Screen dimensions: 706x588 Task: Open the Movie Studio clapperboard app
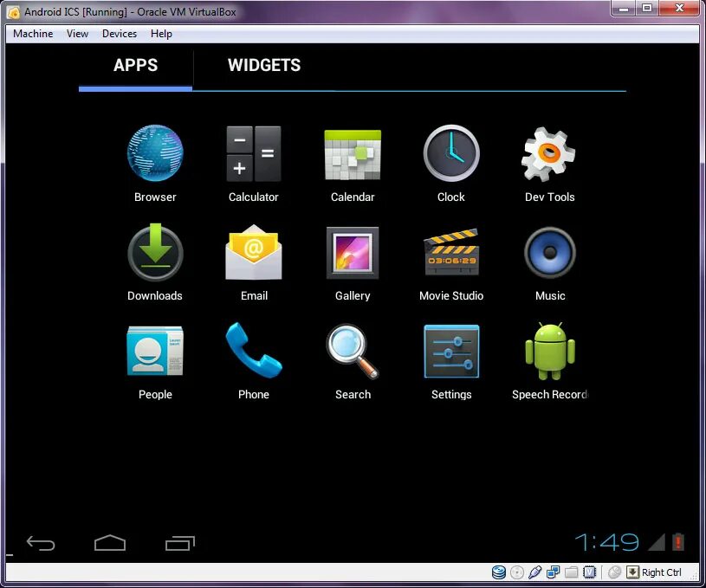tap(451, 252)
